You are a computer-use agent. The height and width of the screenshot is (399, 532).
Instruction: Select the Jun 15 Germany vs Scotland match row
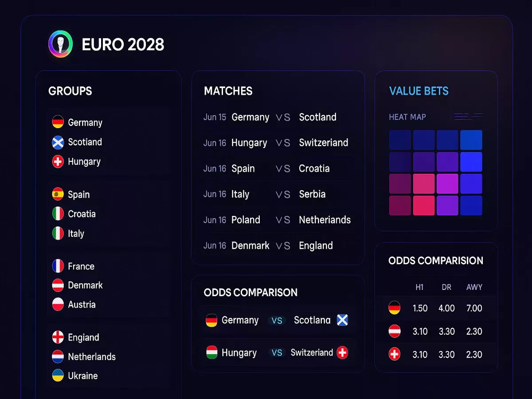coord(275,117)
